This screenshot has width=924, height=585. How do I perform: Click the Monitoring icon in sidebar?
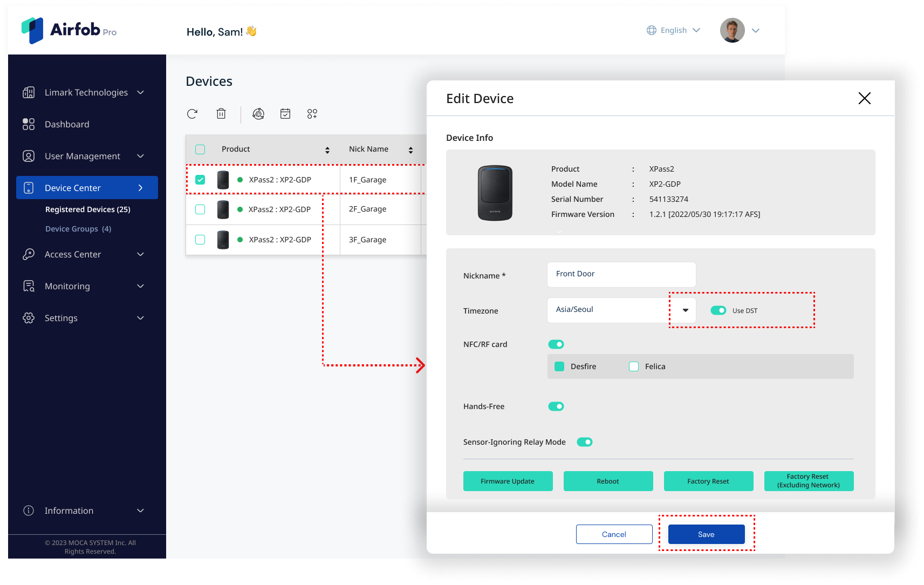(x=29, y=286)
